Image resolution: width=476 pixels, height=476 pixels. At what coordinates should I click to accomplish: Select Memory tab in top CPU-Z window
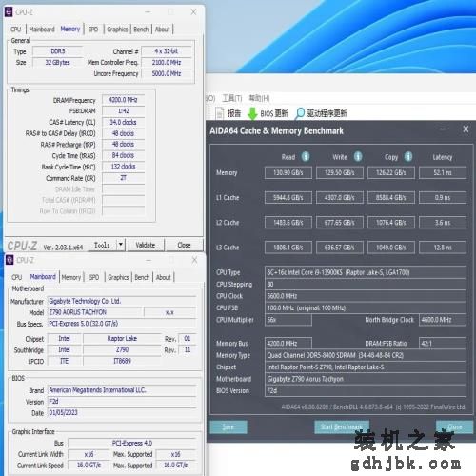click(70, 29)
